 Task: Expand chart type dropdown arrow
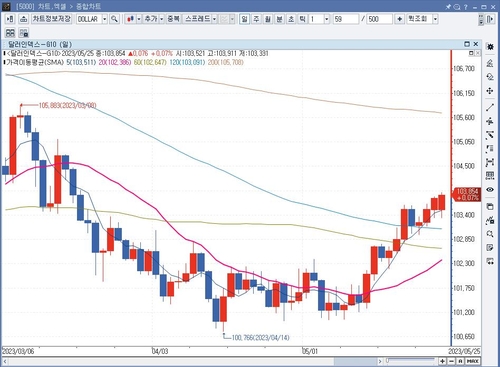click(139, 19)
